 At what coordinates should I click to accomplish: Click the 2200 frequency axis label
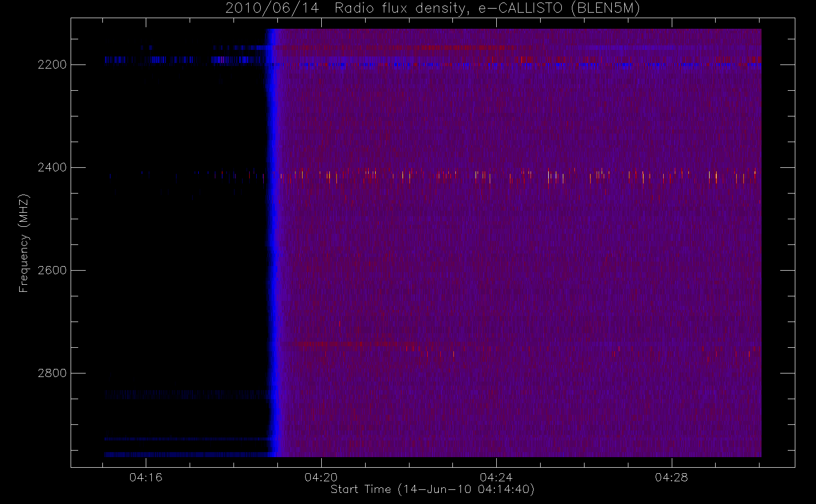(52, 65)
